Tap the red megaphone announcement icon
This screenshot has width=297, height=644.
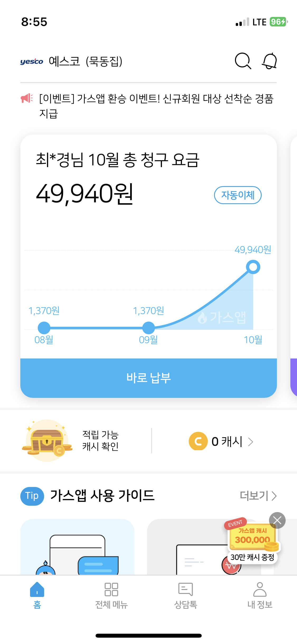pos(27,98)
